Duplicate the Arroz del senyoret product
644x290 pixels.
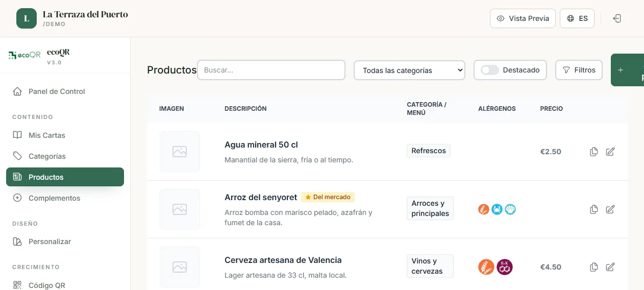[x=593, y=209]
